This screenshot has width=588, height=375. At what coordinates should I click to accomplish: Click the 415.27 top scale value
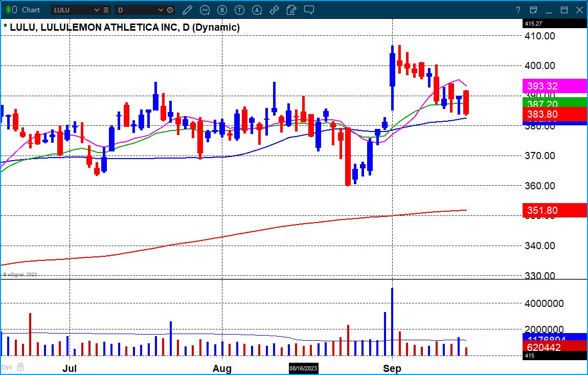554,23
